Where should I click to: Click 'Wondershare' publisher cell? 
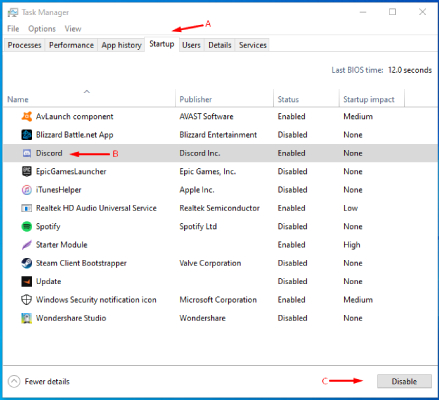(x=202, y=318)
